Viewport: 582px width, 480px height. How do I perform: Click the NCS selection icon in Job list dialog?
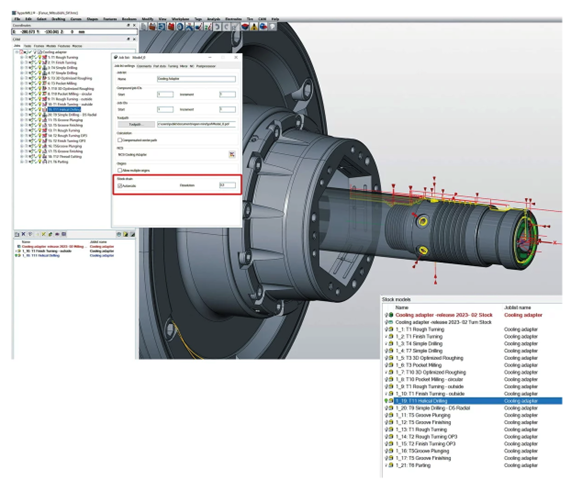coord(232,154)
